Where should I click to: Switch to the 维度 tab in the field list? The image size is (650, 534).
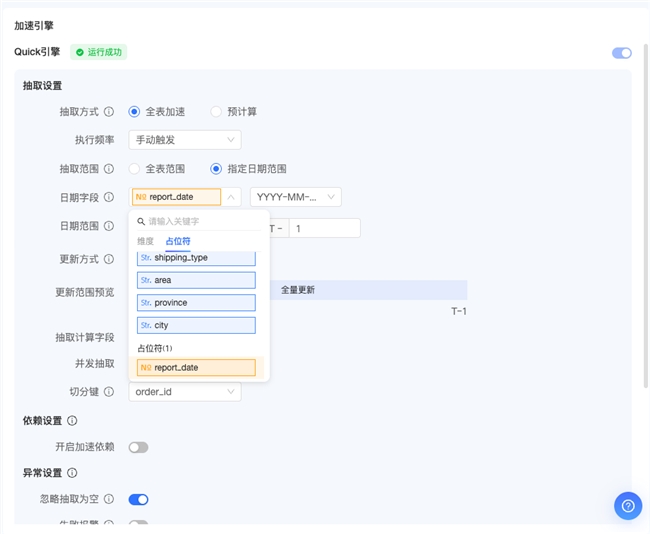pyautogui.click(x=145, y=241)
